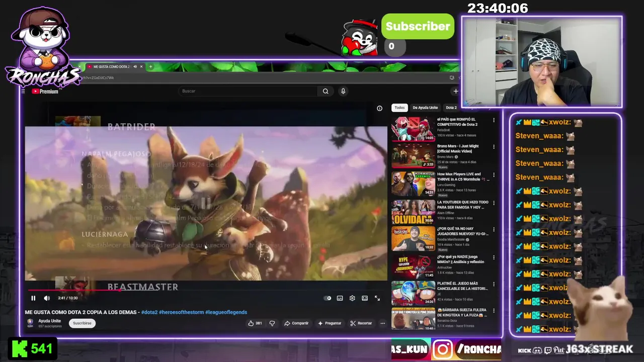Click the Kick logo beside 541 viewer count
The width and height of the screenshot is (644, 362).
[20, 348]
